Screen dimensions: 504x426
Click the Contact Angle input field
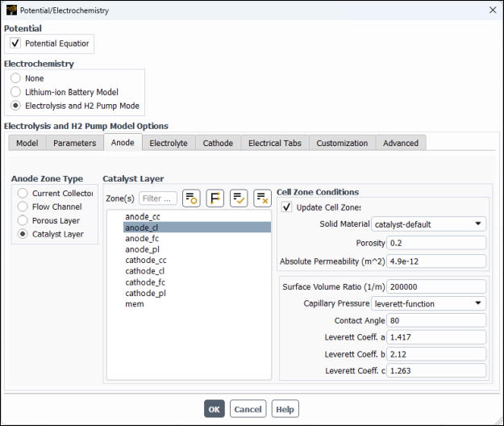click(x=436, y=320)
